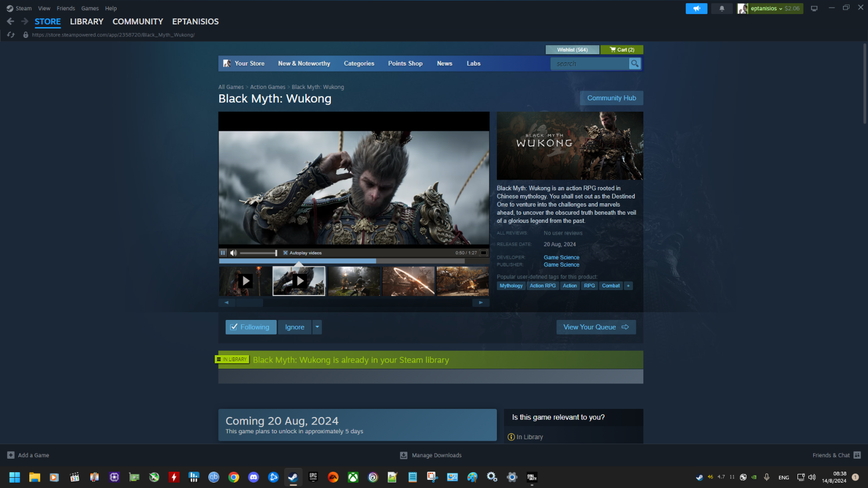
Task: Open Steam Labs
Action: click(x=474, y=63)
